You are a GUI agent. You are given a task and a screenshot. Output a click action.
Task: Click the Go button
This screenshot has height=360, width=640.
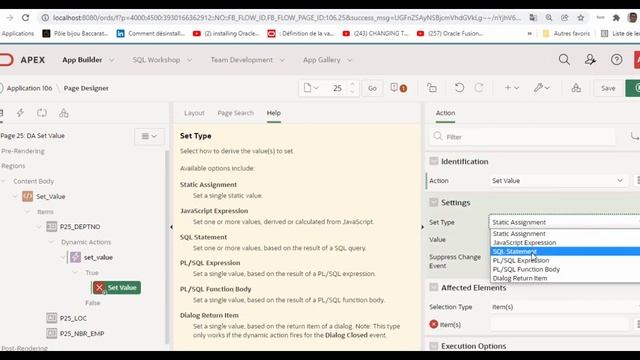click(x=372, y=88)
